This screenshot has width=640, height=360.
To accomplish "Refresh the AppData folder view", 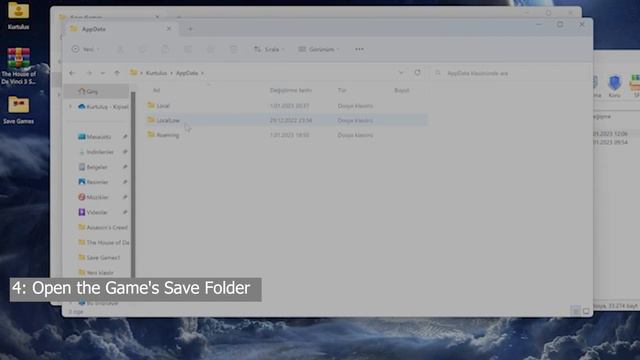I will pos(417,73).
